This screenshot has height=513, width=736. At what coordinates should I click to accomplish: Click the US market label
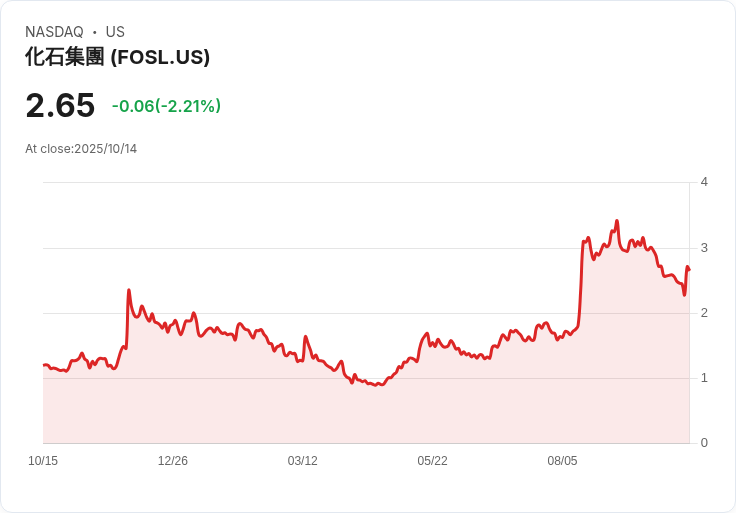coord(115,32)
